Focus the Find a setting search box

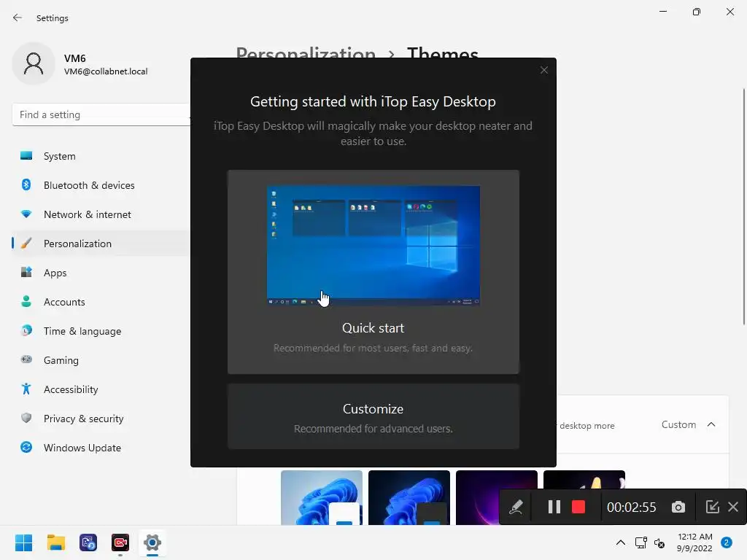(x=101, y=114)
